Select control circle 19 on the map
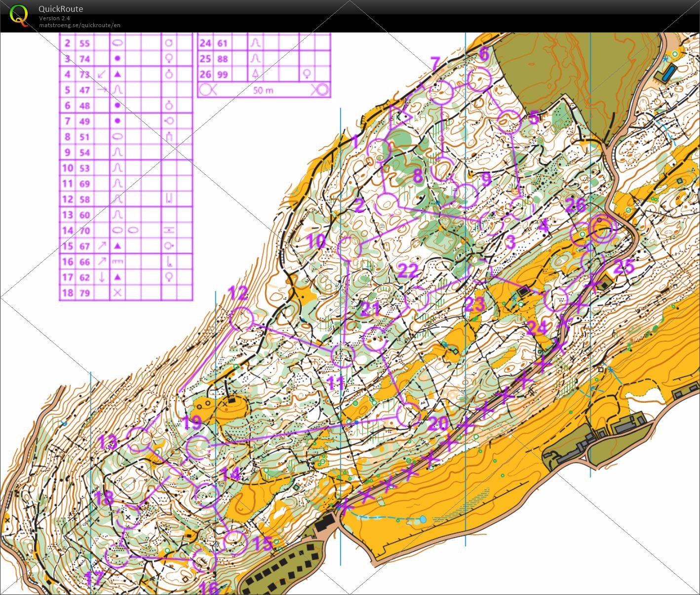The height and width of the screenshot is (595, 700). [198, 447]
